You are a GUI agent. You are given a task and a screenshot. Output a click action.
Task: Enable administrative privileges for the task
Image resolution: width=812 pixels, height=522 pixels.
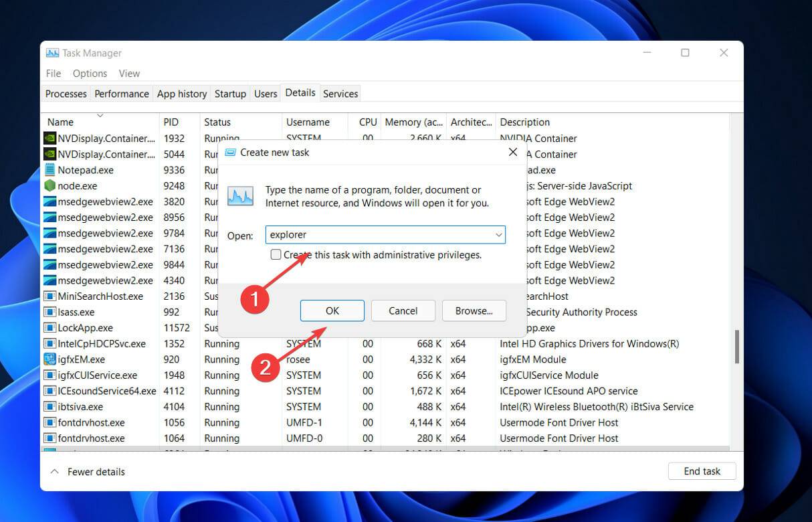276,254
